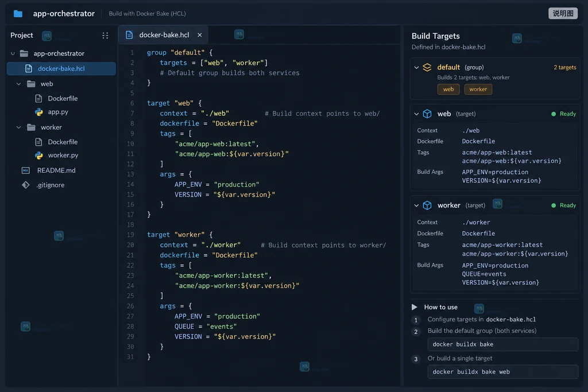Click 'target "worker"' on code line 19
The image size is (588, 392).
[x=176, y=235]
